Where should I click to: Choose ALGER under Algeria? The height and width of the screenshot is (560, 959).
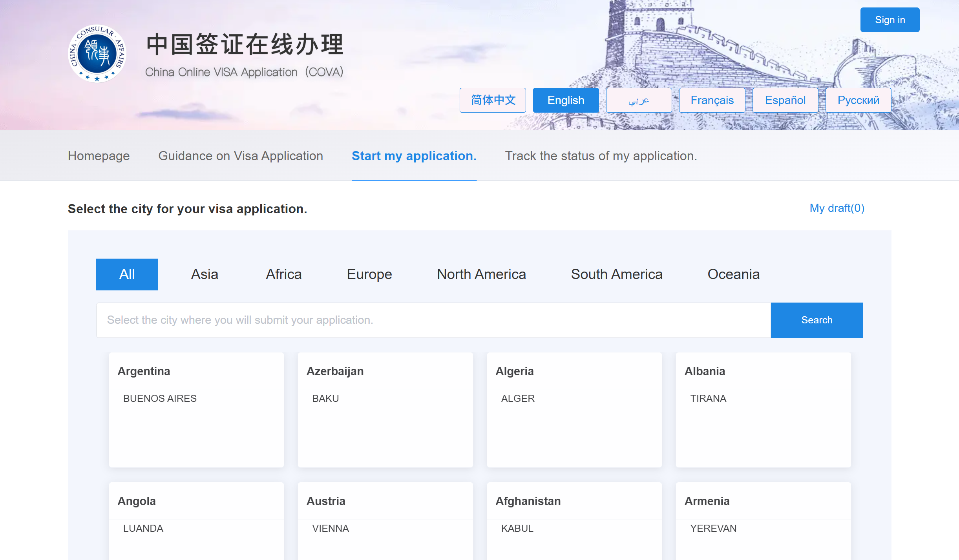point(518,398)
